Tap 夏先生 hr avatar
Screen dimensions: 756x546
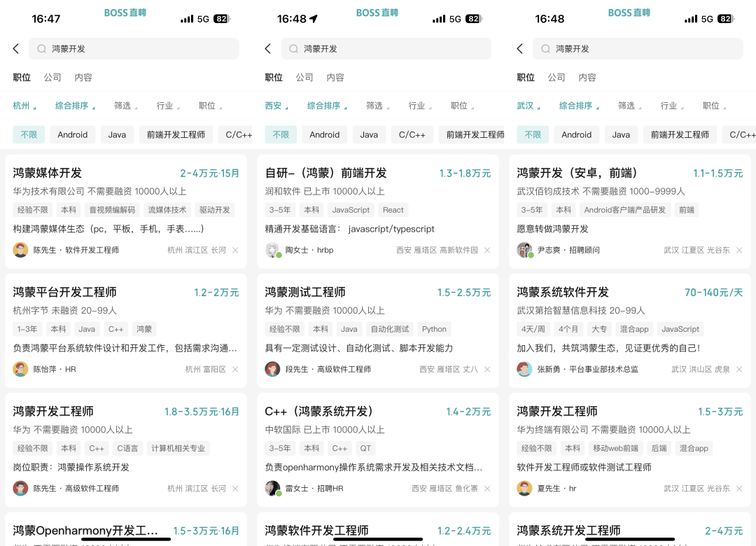524,488
